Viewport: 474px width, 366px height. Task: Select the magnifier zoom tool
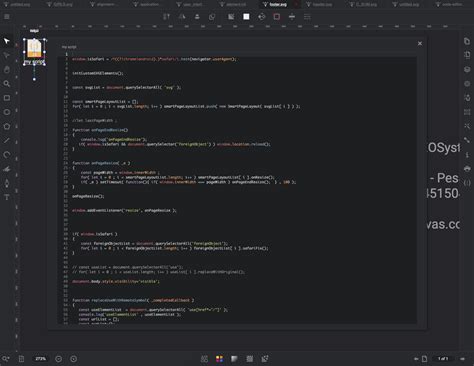click(6, 84)
